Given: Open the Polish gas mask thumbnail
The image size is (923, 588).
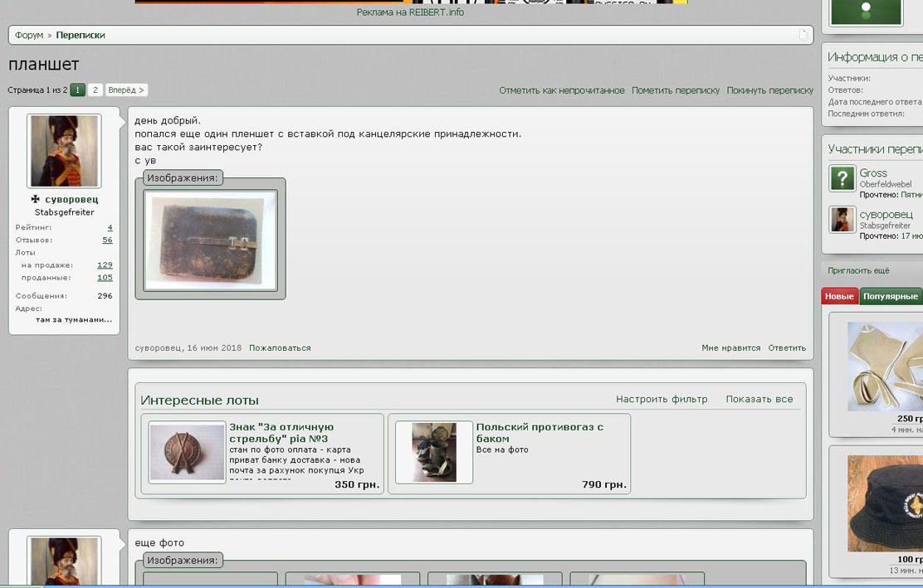Looking at the screenshot, I should [x=434, y=452].
